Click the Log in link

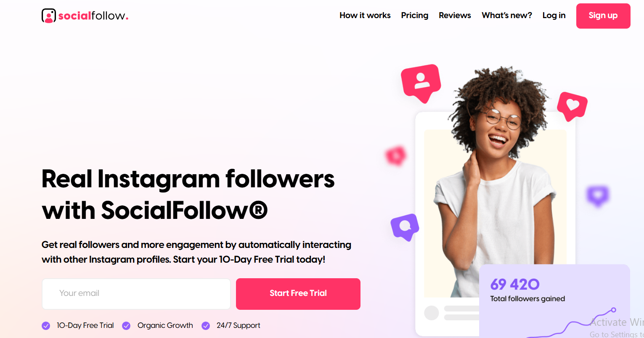tap(554, 16)
